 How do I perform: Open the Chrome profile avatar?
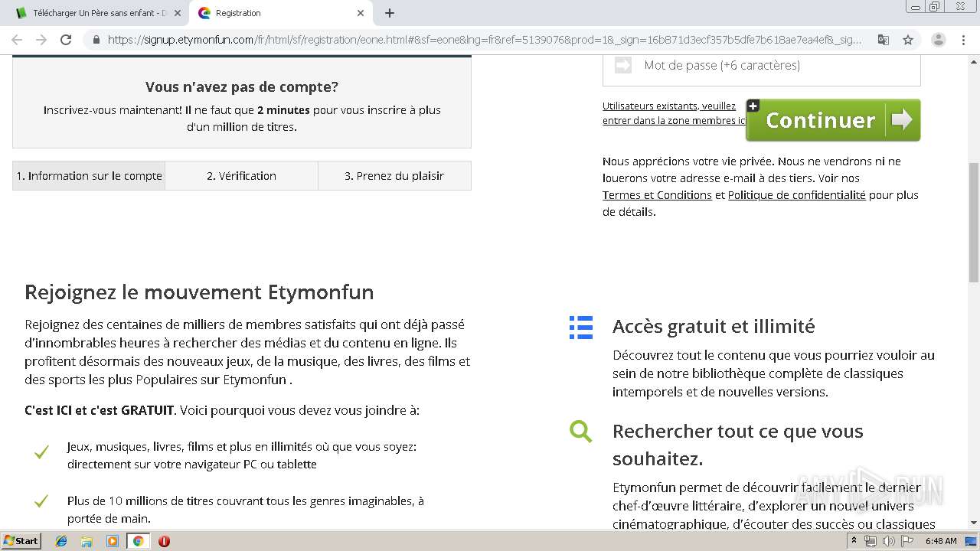[x=938, y=40]
